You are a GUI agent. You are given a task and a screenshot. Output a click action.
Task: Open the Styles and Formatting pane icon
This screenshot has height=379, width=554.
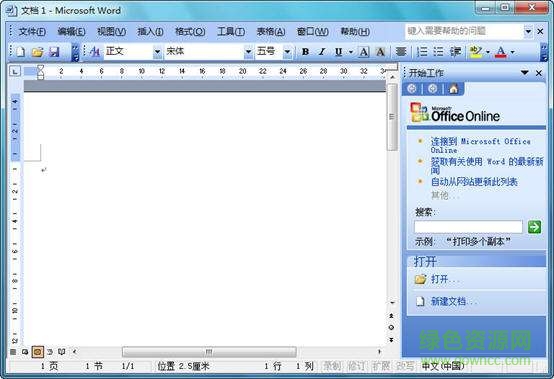[x=95, y=52]
